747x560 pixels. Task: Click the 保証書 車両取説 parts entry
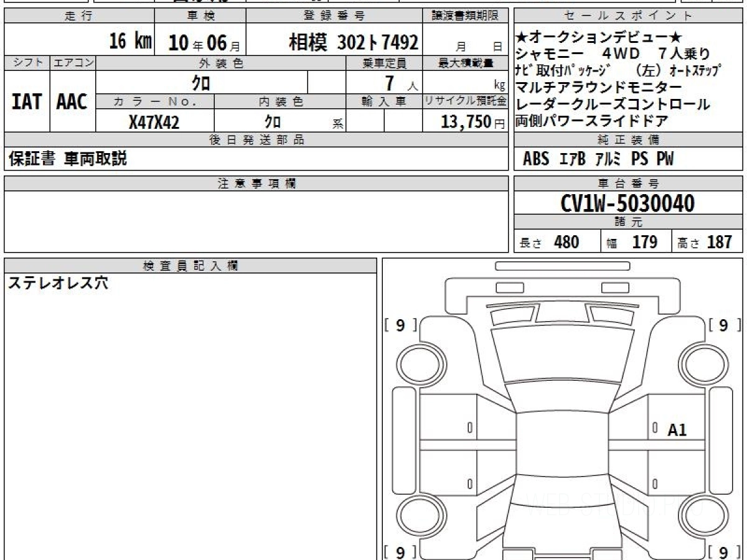click(68, 159)
